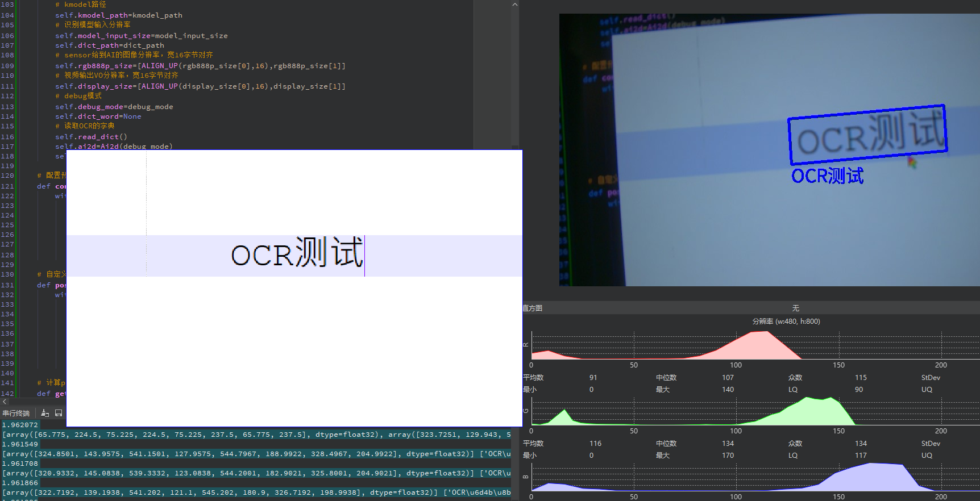Click the line assigning self.display_size
Image resolution: width=980 pixels, height=501 pixels.
point(201,86)
